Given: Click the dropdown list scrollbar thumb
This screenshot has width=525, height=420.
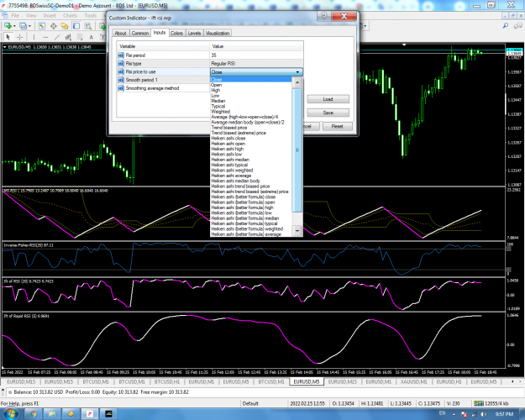Looking at the screenshot, I should (x=297, y=150).
